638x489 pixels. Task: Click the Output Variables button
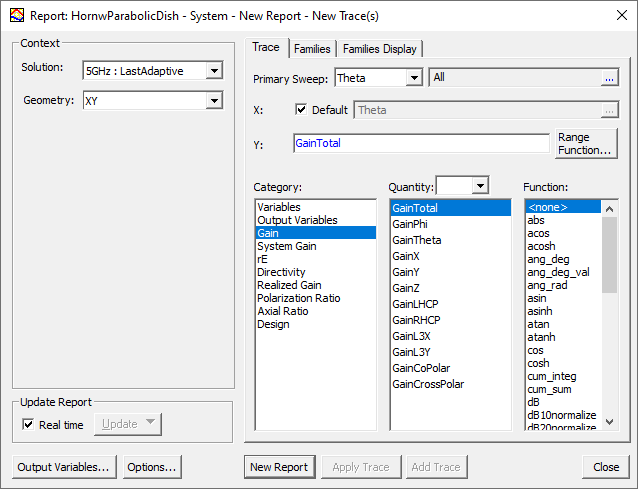[65, 467]
